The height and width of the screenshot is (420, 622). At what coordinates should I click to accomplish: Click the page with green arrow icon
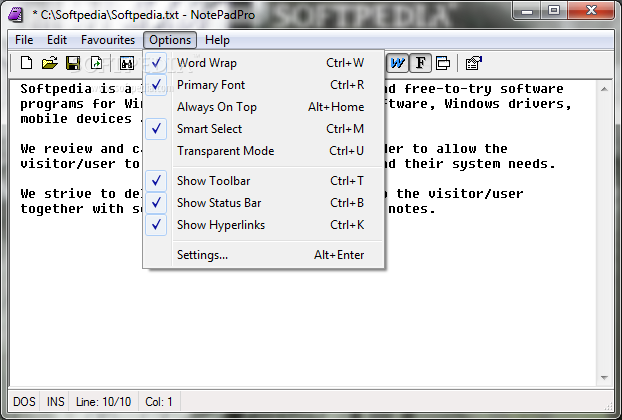pyautogui.click(x=96, y=63)
